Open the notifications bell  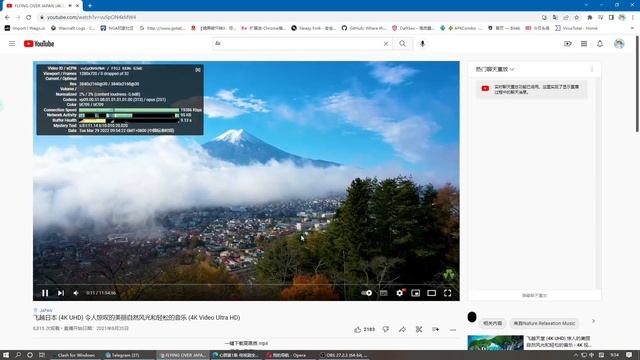[x=600, y=44]
